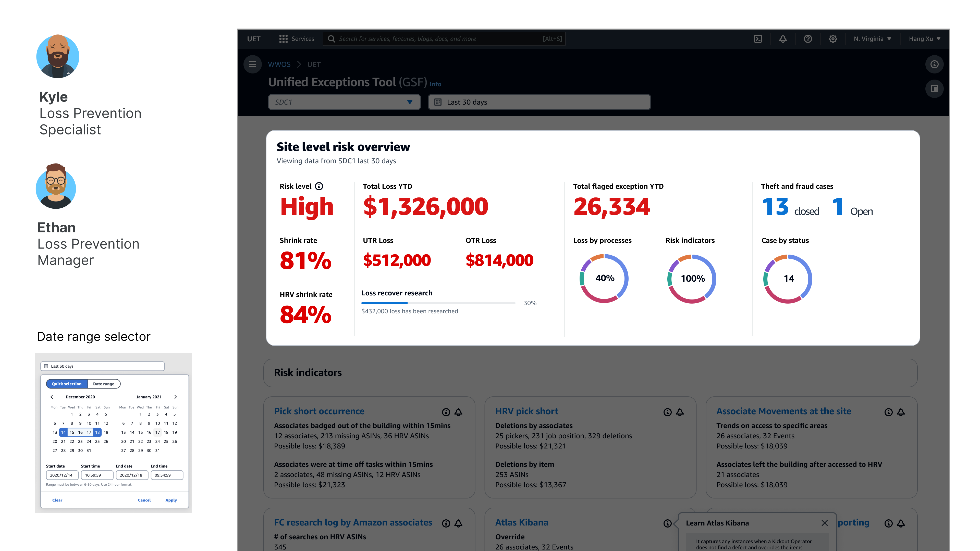The height and width of the screenshot is (551, 980).
Task: Toggle the hamburger navigation menu
Action: (x=253, y=64)
